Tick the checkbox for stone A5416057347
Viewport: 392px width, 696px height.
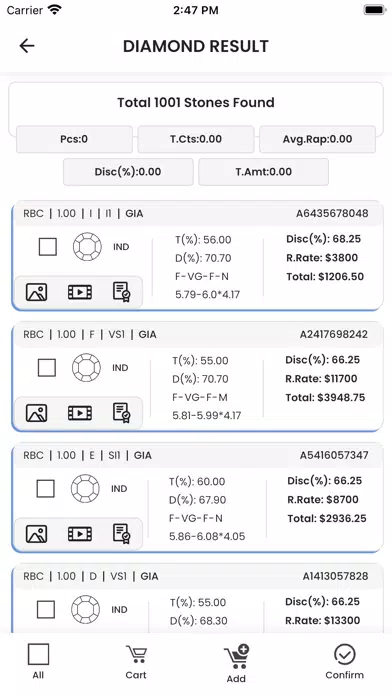click(x=45, y=488)
